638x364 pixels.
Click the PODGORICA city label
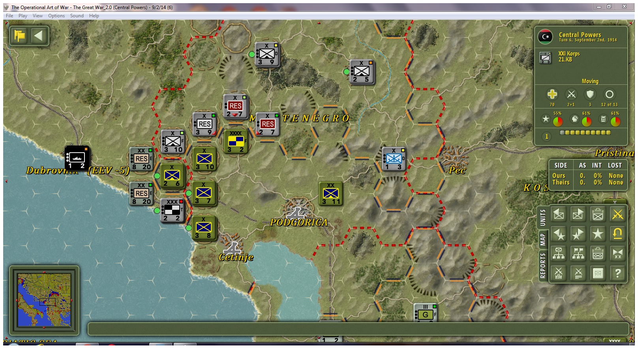pyautogui.click(x=299, y=222)
